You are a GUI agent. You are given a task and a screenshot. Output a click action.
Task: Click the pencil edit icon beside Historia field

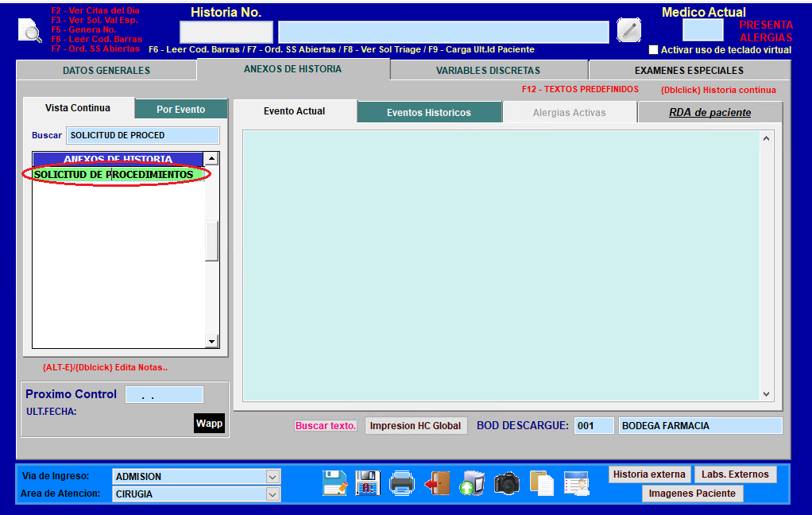point(629,30)
